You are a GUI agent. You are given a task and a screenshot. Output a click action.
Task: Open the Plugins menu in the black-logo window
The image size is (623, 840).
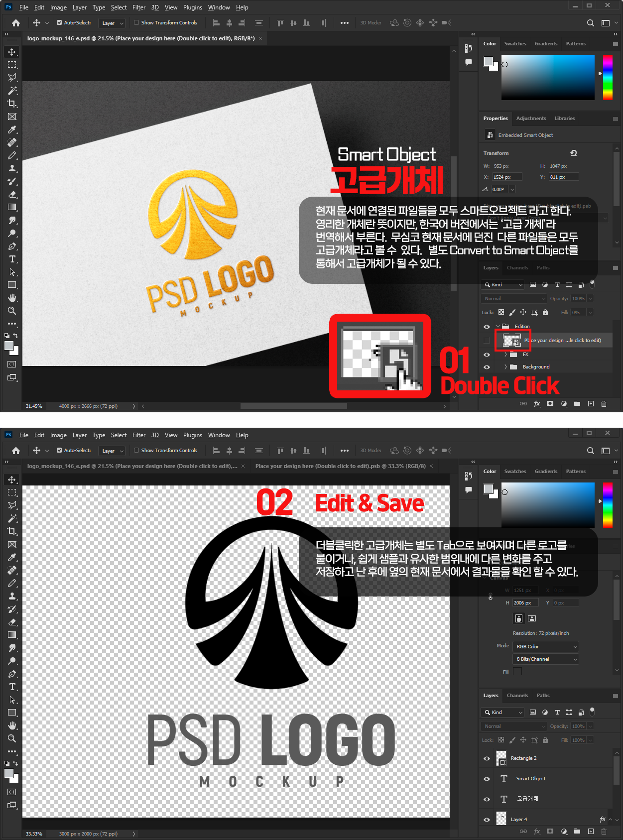(x=193, y=435)
